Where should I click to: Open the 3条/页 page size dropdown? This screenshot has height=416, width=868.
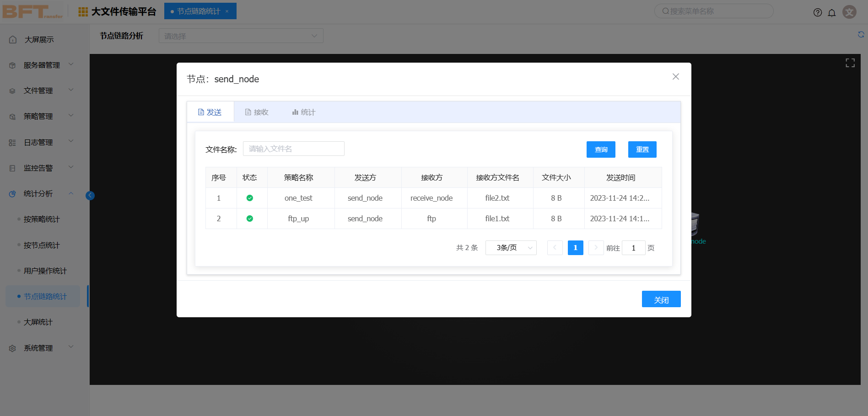511,248
